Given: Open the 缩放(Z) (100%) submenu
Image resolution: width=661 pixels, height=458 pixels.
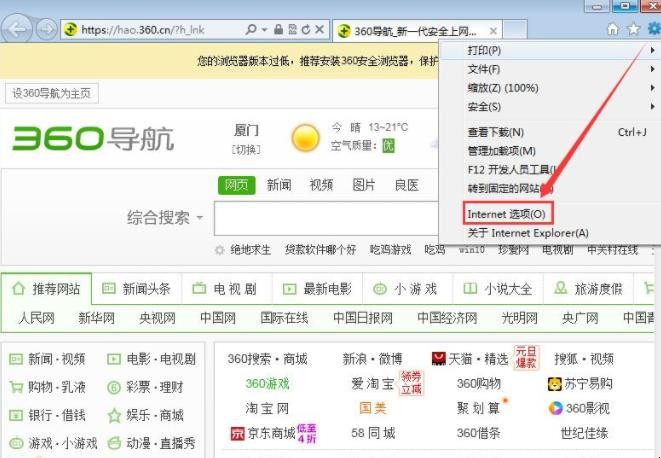Looking at the screenshot, I should click(550, 88).
